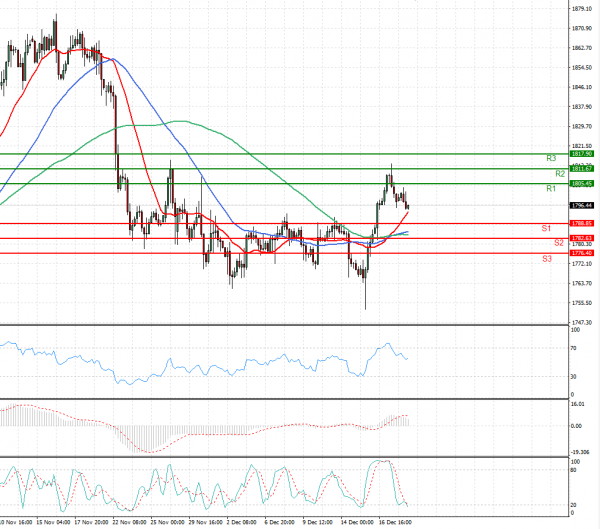Image resolution: width=600 pixels, height=529 pixels.
Task: Select the black 1796.44 current price tag
Action: click(582, 206)
